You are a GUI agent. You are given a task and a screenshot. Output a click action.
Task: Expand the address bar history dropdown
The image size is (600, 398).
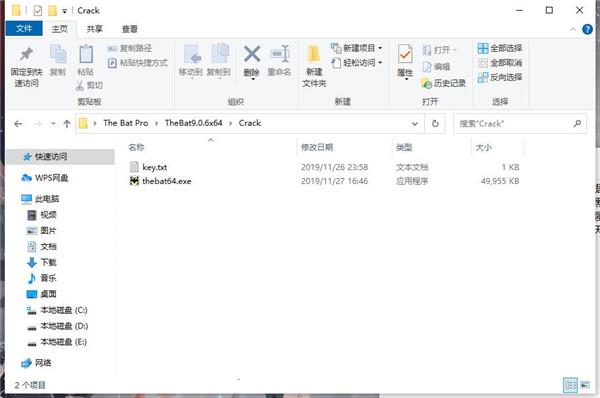coord(414,124)
